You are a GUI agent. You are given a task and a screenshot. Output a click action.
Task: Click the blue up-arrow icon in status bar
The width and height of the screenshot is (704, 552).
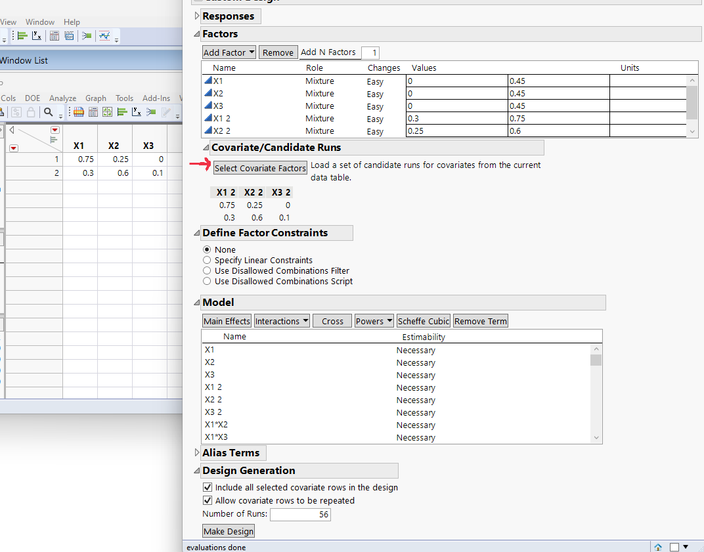[658, 546]
